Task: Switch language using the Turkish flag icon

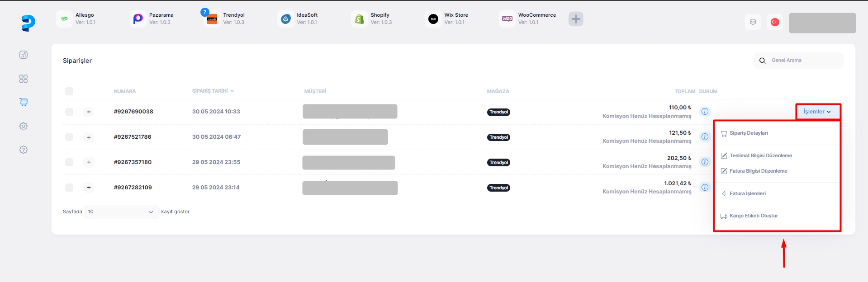Action: click(x=775, y=22)
